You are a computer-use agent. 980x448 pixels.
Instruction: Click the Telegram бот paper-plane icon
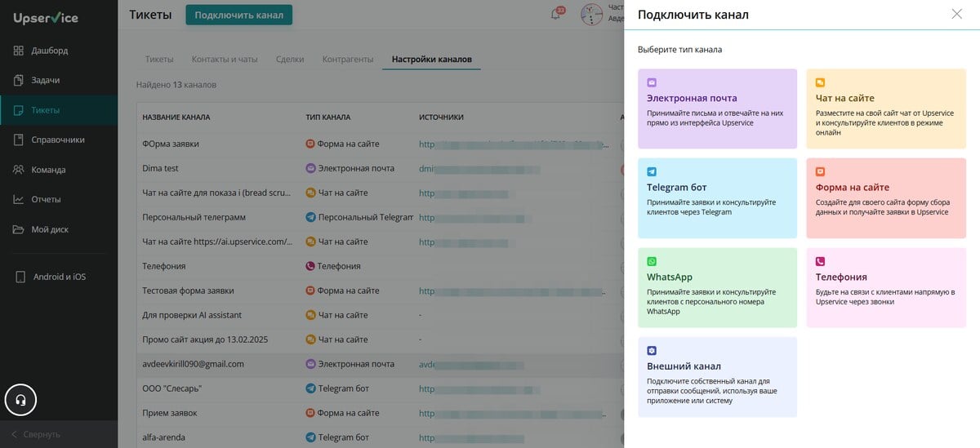(x=652, y=172)
